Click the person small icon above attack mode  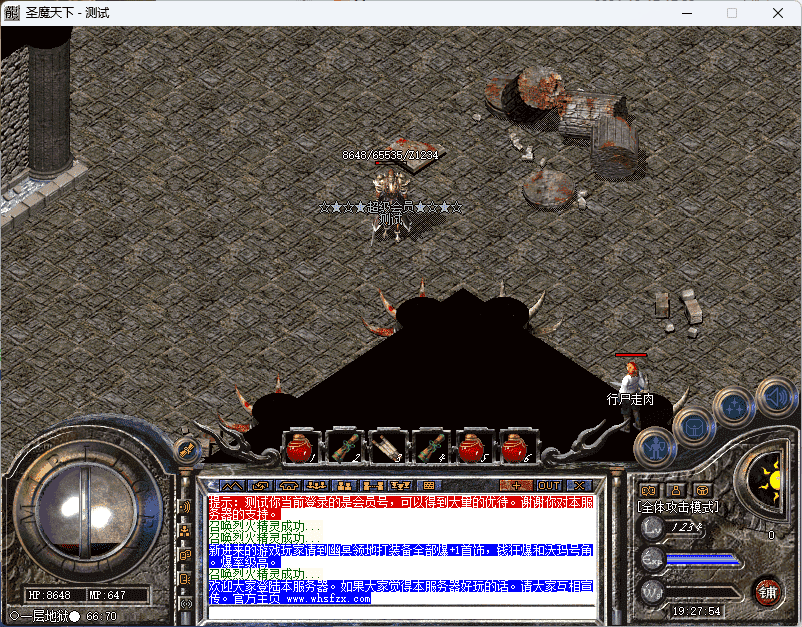(676, 490)
